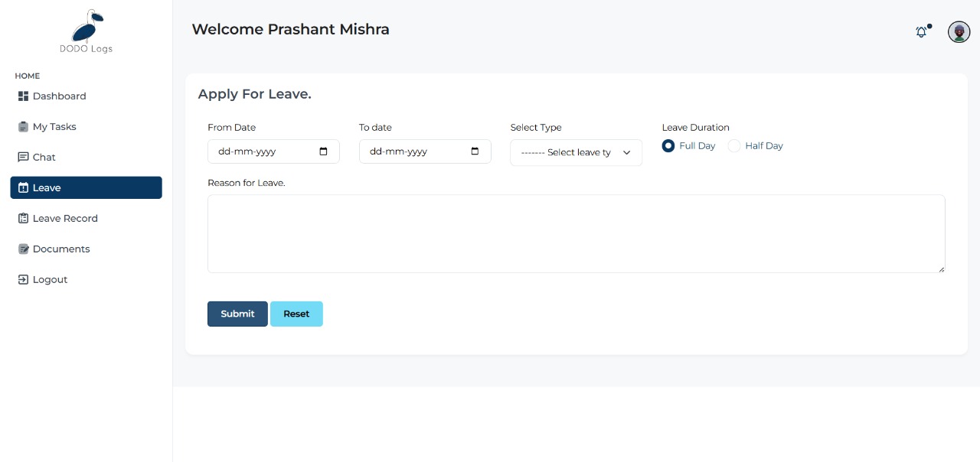This screenshot has height=462, width=980.
Task: Open Documents via its sidebar icon
Action: (x=23, y=249)
